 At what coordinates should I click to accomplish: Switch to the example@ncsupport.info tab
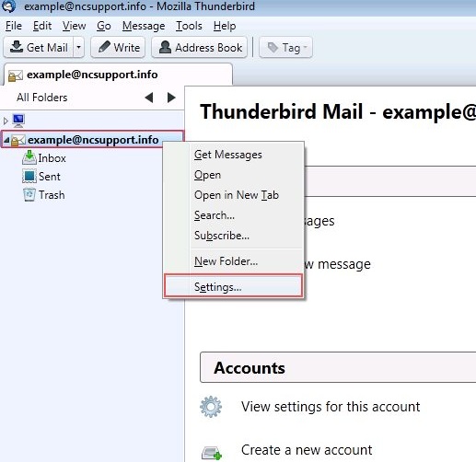pos(118,75)
